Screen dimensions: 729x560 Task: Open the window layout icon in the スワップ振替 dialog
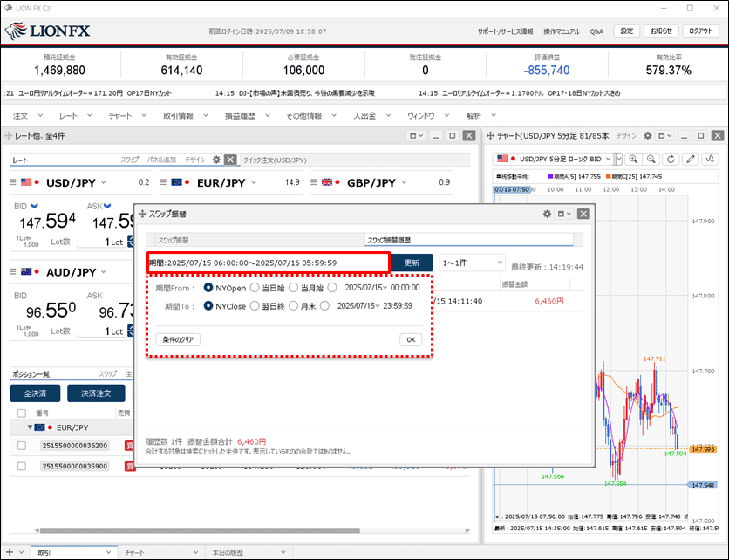(x=564, y=214)
